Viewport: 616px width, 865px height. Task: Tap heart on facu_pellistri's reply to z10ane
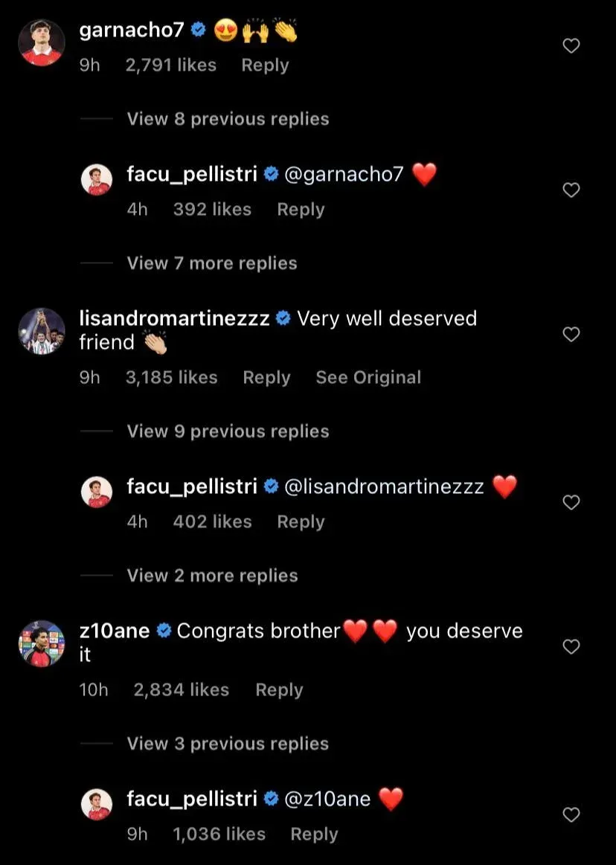click(571, 815)
